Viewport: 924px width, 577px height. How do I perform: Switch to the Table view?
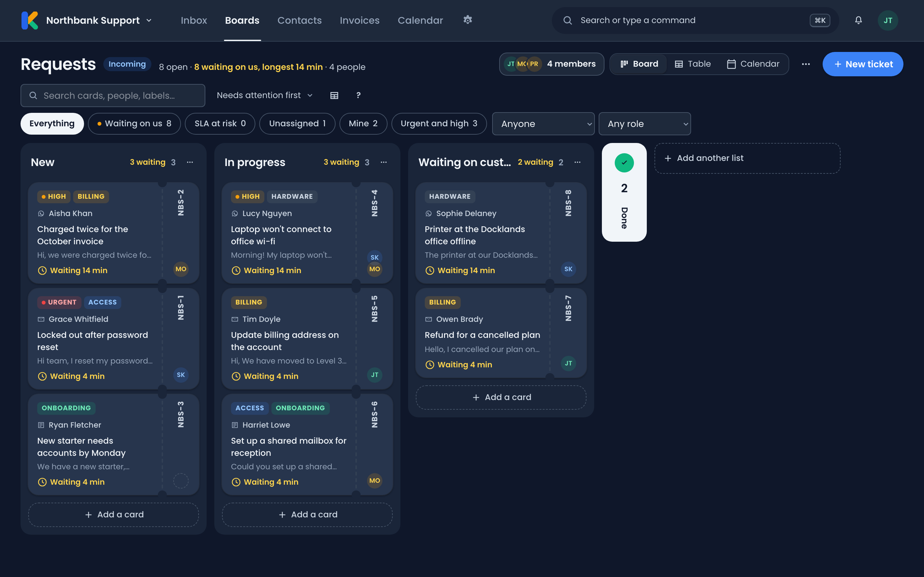coord(693,64)
